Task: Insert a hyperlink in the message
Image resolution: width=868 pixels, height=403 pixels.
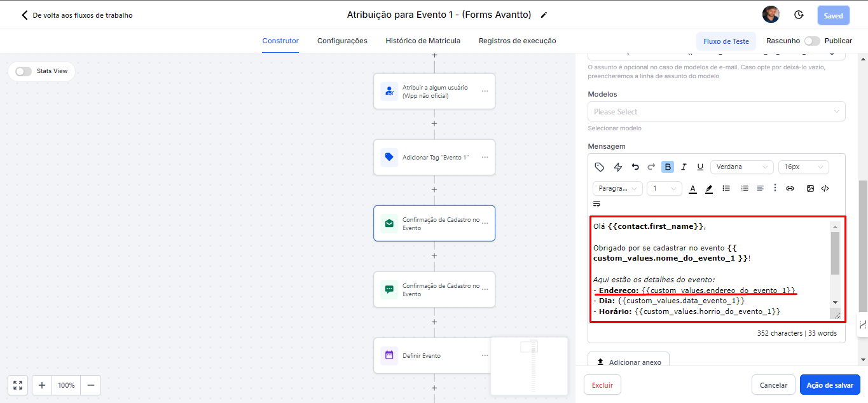Action: pyautogui.click(x=790, y=189)
